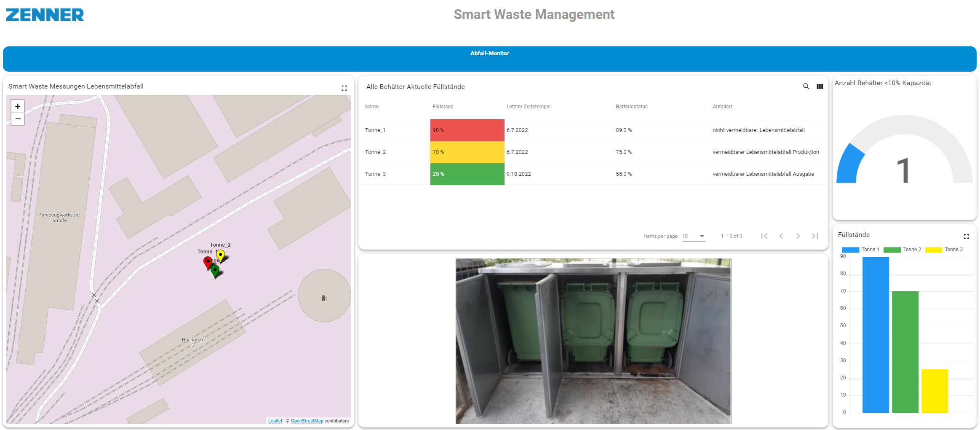The width and height of the screenshot is (980, 430).
Task: Expand Füllstände chart to fullscreen
Action: (966, 236)
